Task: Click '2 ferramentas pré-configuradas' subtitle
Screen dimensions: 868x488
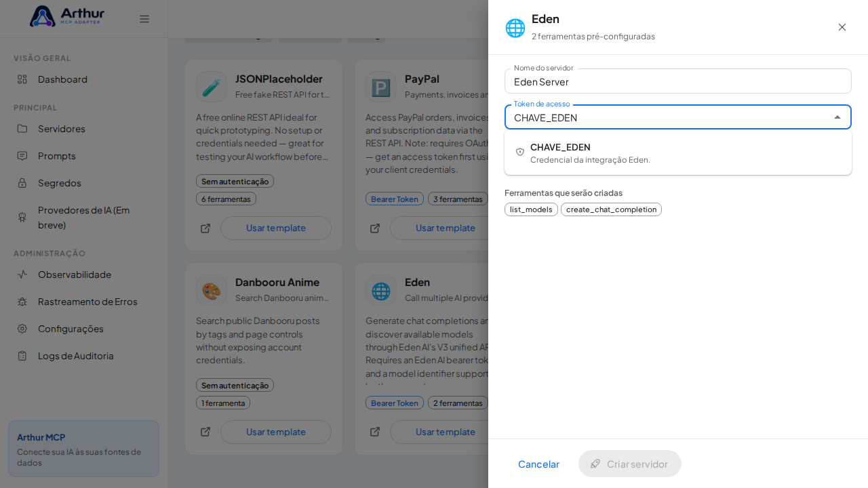Action: pyautogui.click(x=593, y=37)
